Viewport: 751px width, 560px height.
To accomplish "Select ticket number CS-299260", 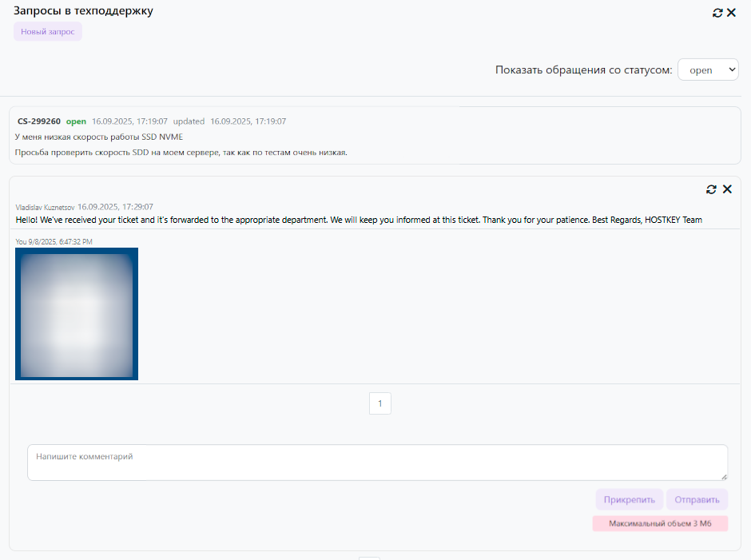I will click(39, 121).
